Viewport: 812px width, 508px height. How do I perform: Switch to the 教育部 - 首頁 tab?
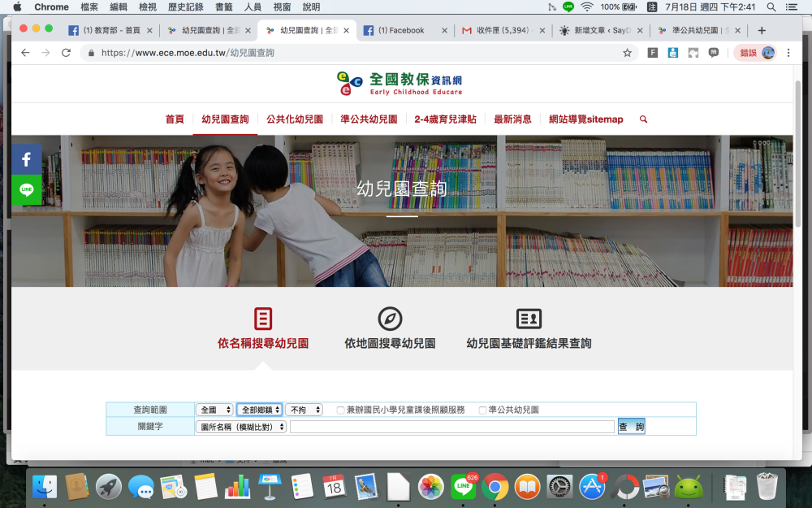tap(110, 30)
